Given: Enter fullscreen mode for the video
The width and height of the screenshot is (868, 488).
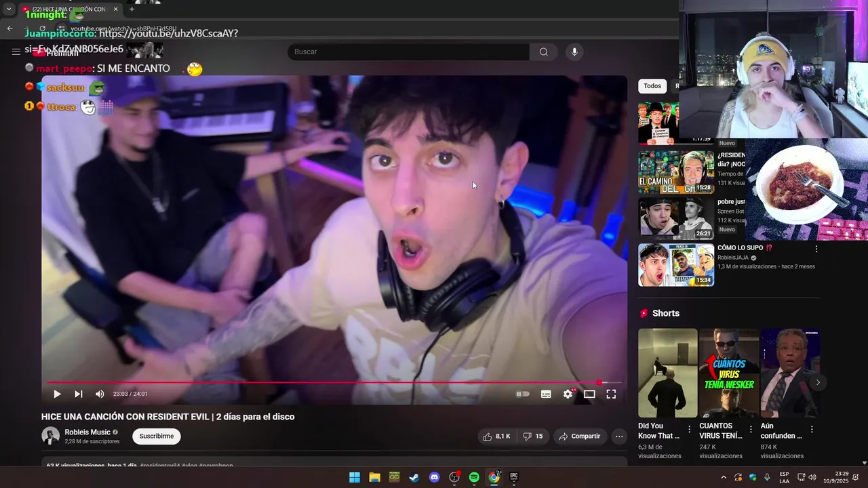Looking at the screenshot, I should [x=611, y=394].
